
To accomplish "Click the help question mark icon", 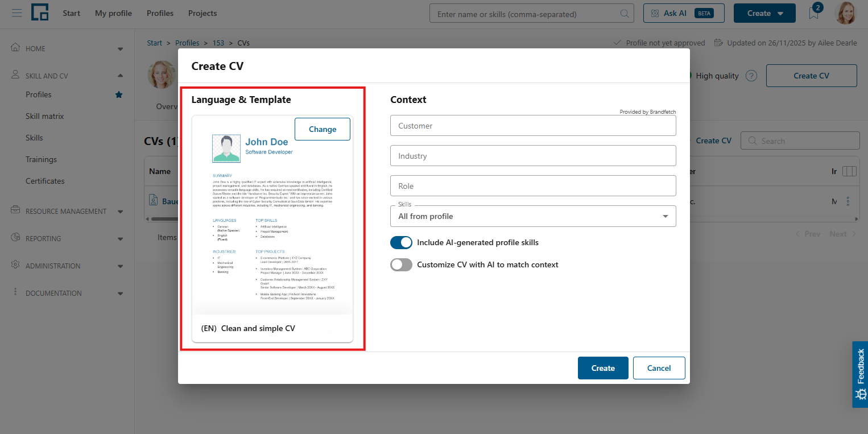I will tap(751, 76).
